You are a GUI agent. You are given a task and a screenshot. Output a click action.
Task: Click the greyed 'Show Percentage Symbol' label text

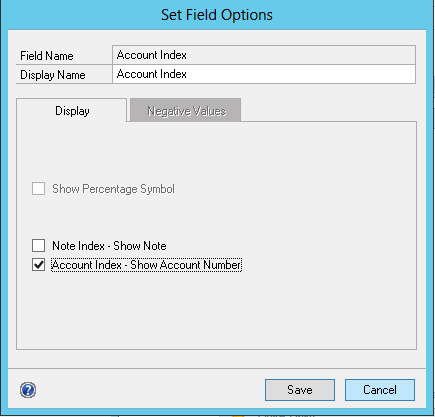pos(113,189)
